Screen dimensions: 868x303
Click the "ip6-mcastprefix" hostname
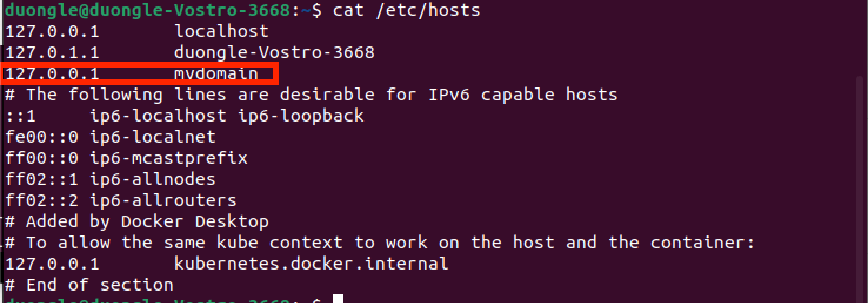click(x=169, y=158)
